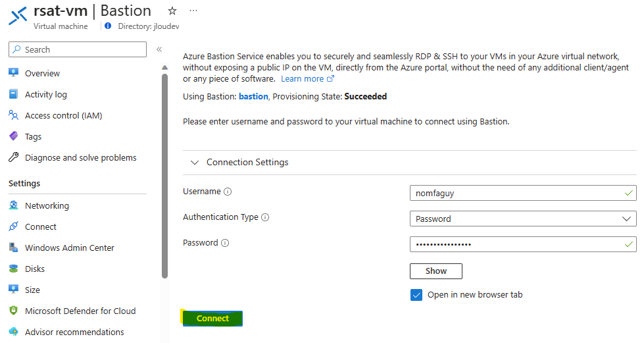Click the Password info icon

click(x=225, y=243)
